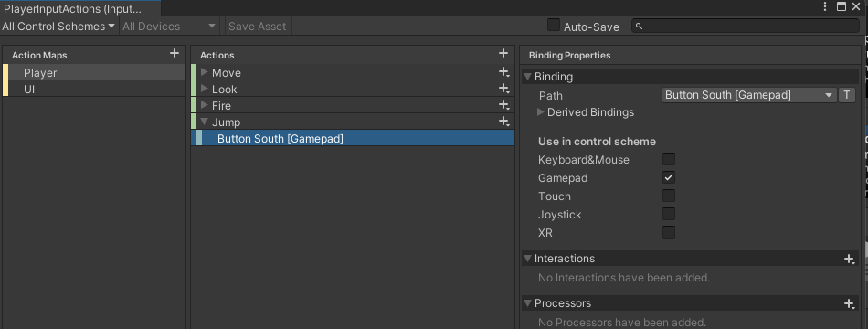This screenshot has height=329, width=868.
Task: Expand the Move action
Action: click(x=205, y=72)
